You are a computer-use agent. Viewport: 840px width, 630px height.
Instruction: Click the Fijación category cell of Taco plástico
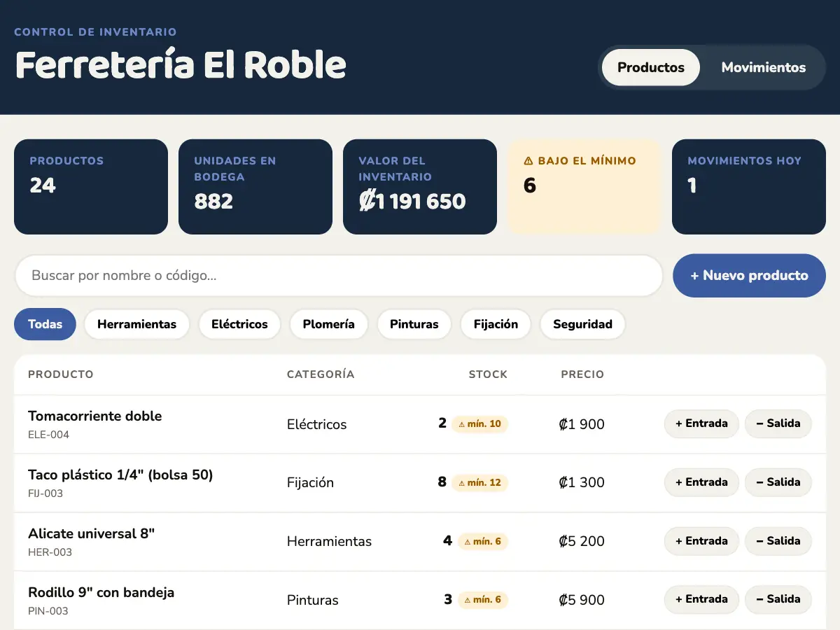click(x=311, y=482)
